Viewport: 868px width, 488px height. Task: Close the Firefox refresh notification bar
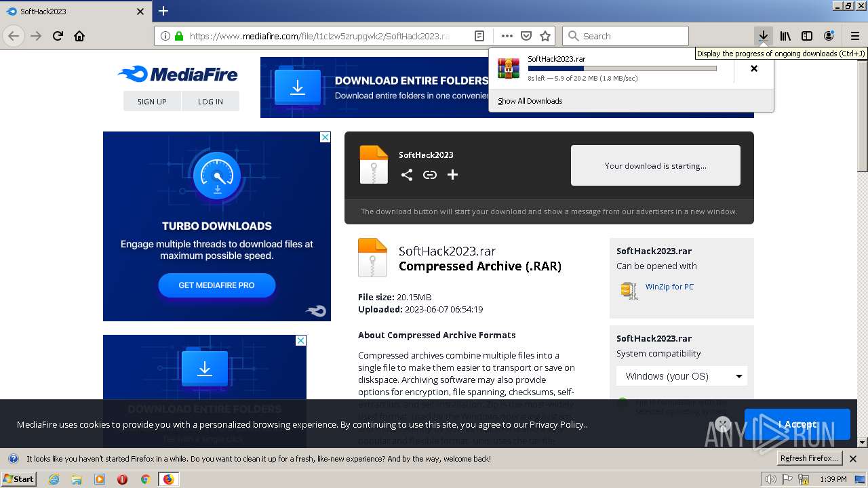854,458
